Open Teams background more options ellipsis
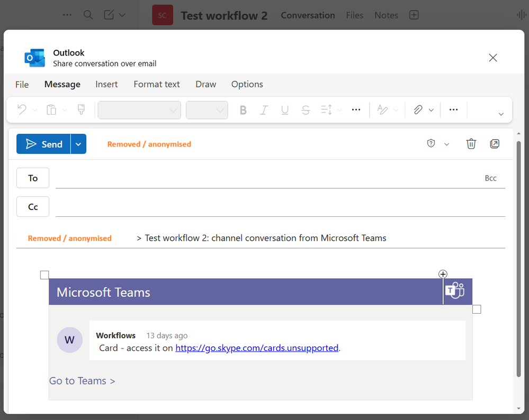The height and width of the screenshot is (420, 529). (x=67, y=15)
